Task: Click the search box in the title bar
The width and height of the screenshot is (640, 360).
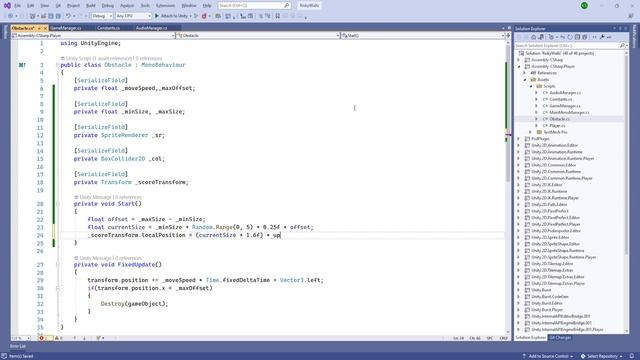Action: tap(254, 6)
